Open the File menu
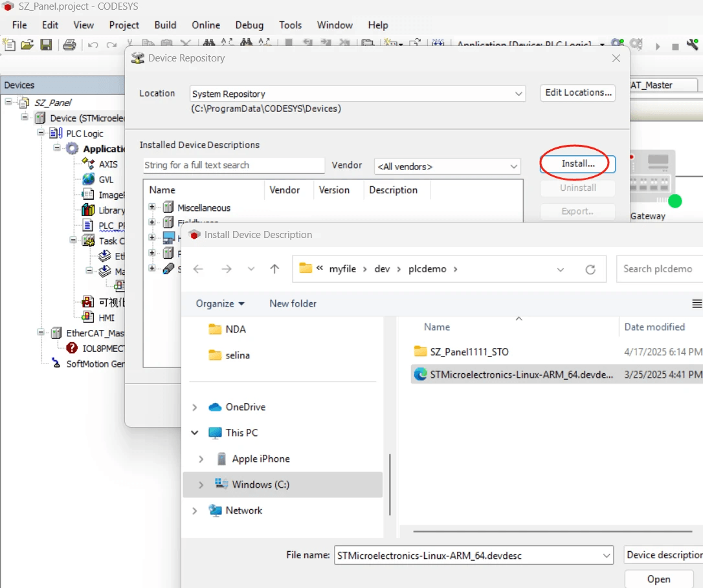 pyautogui.click(x=19, y=25)
